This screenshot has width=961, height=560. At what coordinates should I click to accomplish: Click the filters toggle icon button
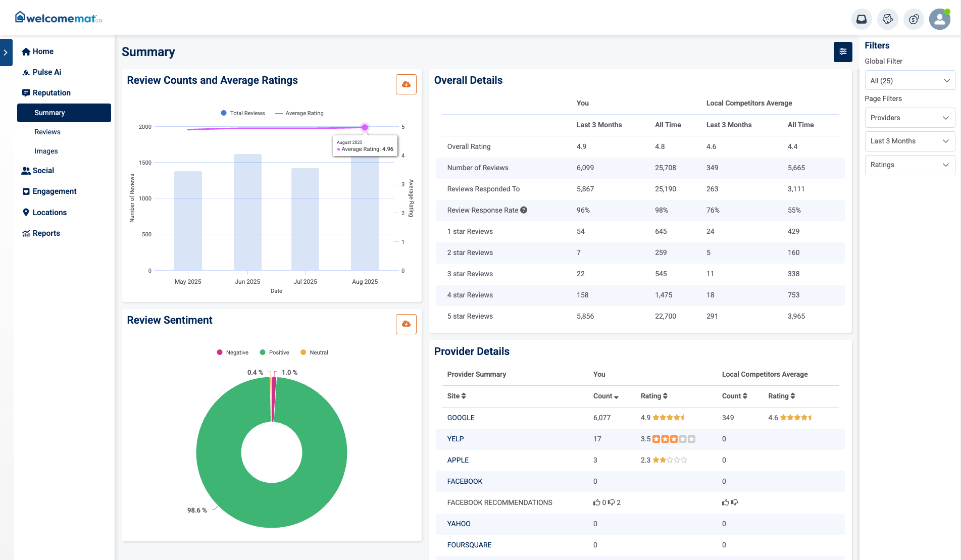point(843,52)
